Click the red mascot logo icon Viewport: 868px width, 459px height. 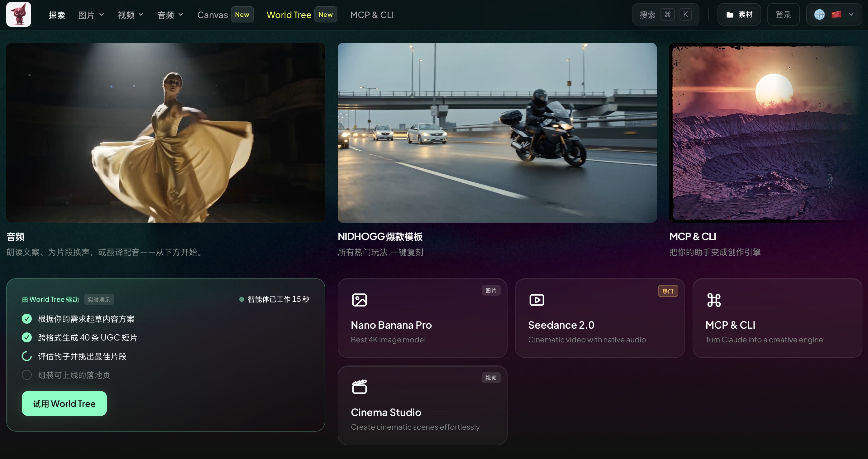click(x=19, y=15)
